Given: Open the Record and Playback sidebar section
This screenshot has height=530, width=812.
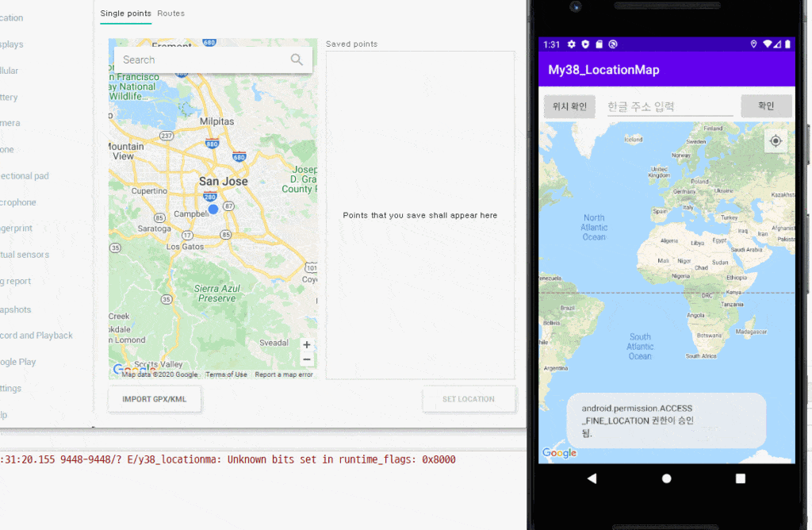Looking at the screenshot, I should 36,335.
